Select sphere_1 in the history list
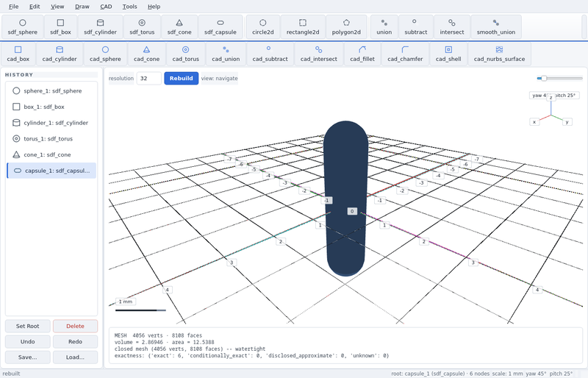This screenshot has height=378, width=588. click(51, 91)
